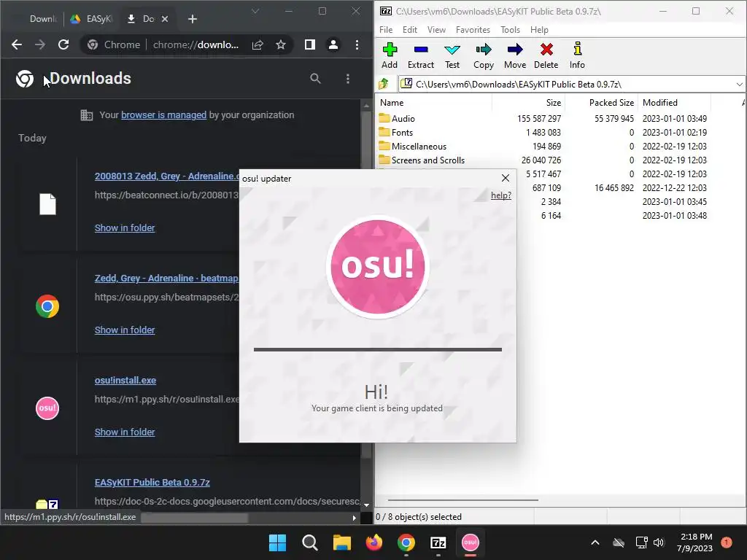Close the osu! updater dialog

pos(506,178)
